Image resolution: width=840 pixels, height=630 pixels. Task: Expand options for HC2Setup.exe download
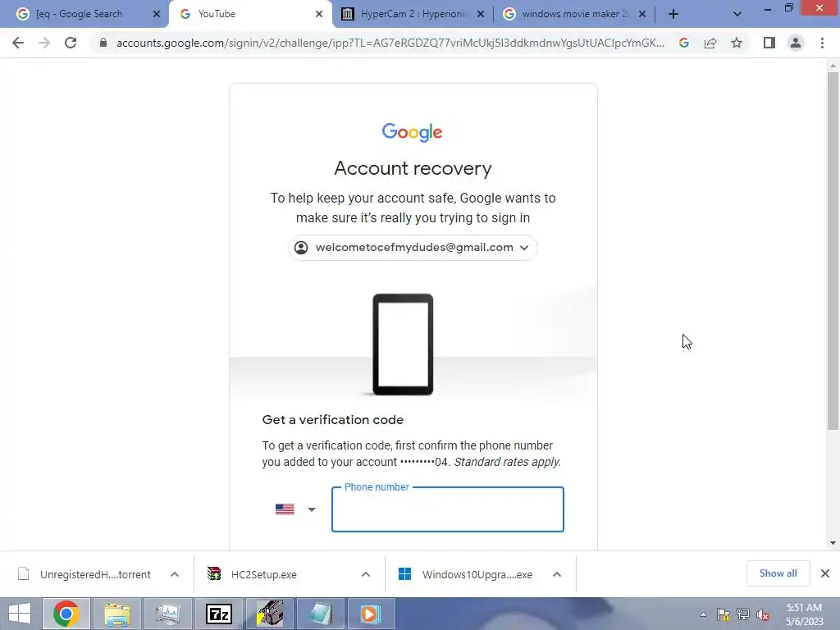tap(366, 574)
